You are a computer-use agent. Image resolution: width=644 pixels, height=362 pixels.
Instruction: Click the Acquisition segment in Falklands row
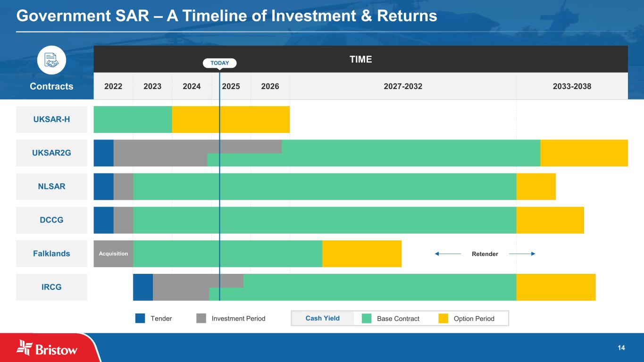pos(113,254)
